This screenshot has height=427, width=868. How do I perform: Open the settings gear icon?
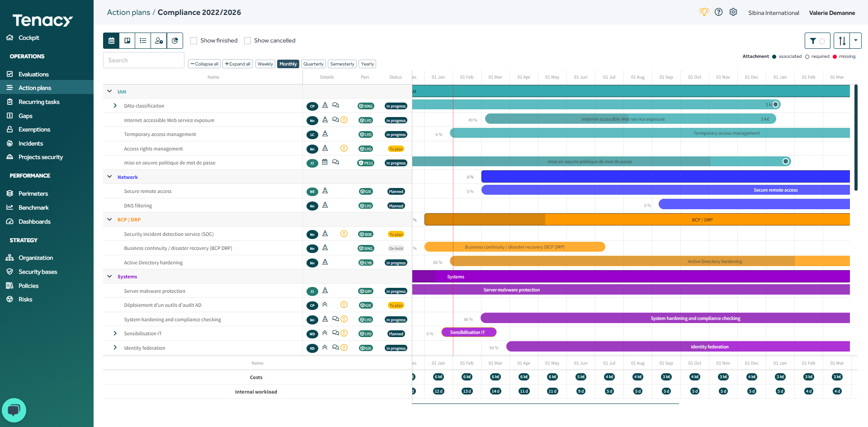733,12
